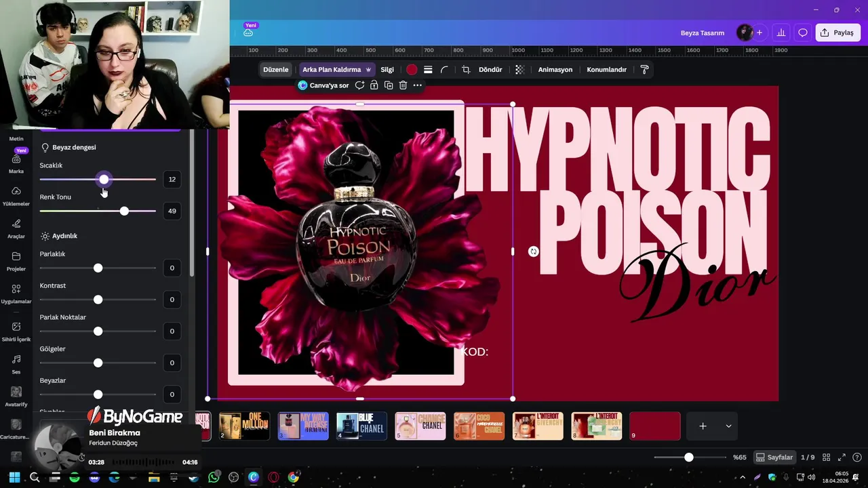
Task: Delete the selected element with trash icon
Action: coord(403,85)
